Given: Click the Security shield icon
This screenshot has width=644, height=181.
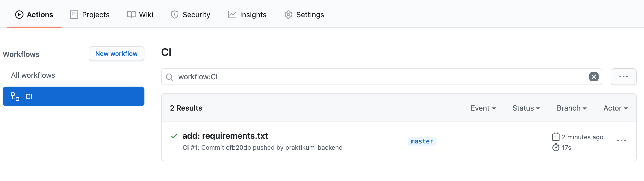Looking at the screenshot, I should click(175, 15).
